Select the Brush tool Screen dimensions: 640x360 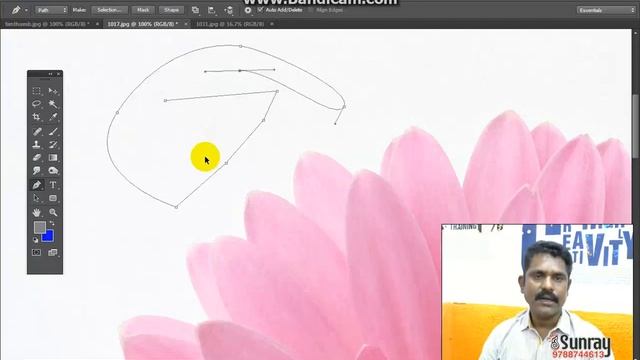pyautogui.click(x=53, y=131)
